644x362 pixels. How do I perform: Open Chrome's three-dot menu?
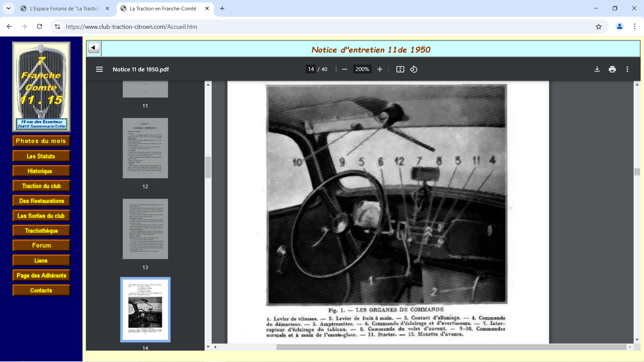click(x=635, y=27)
